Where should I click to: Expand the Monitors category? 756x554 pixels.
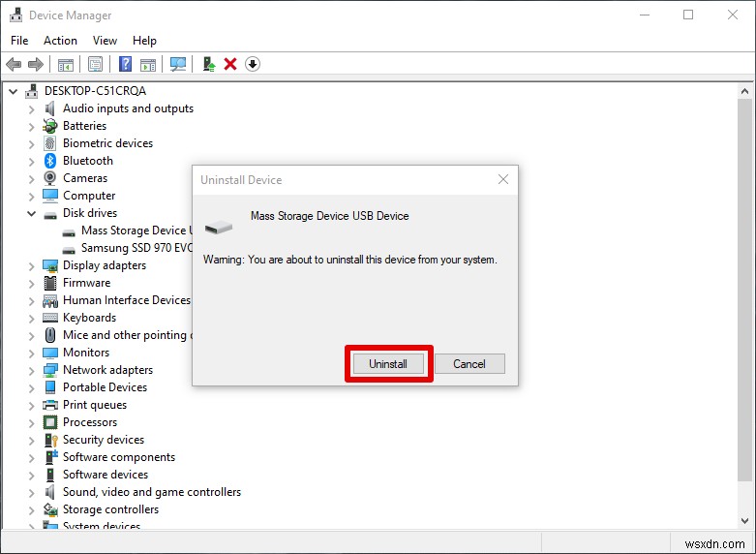pos(31,354)
